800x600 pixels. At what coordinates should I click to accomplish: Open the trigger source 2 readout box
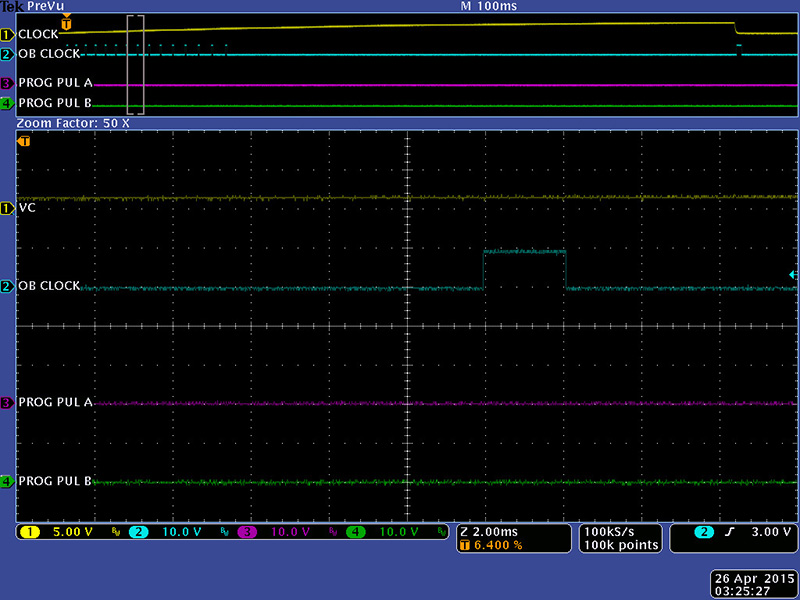734,538
